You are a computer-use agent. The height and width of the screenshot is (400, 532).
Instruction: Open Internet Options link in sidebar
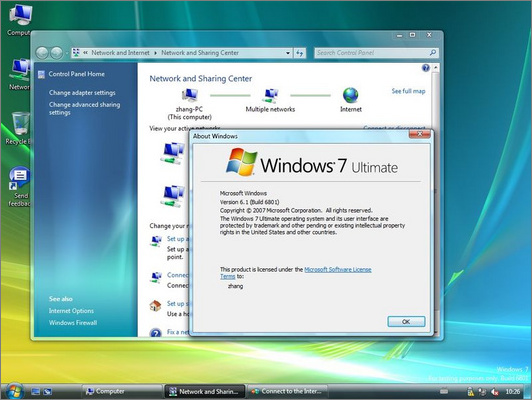click(71, 311)
